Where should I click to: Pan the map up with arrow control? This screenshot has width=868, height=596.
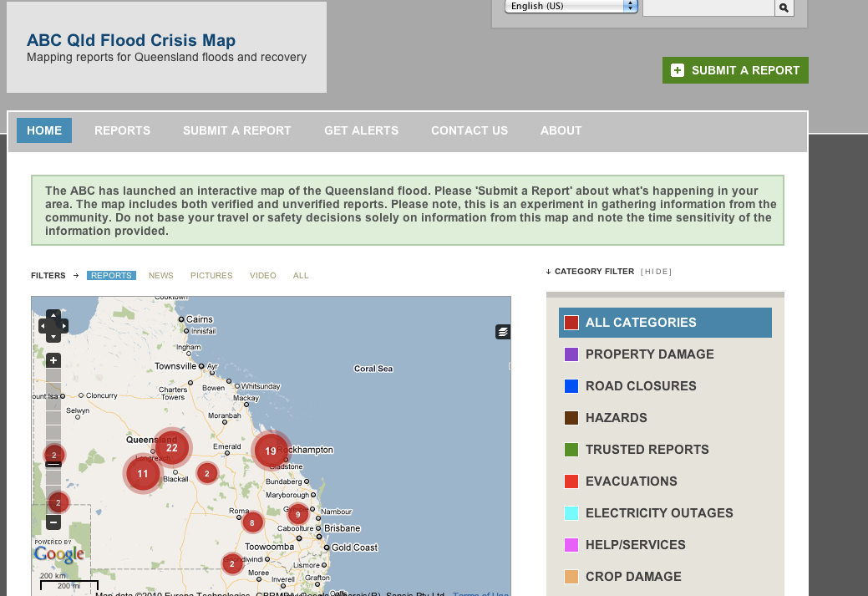53,315
